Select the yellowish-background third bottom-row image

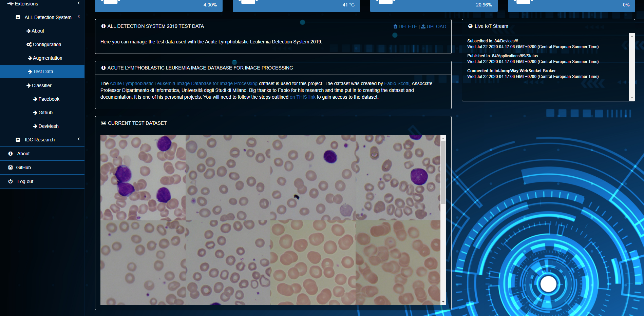[x=313, y=262]
